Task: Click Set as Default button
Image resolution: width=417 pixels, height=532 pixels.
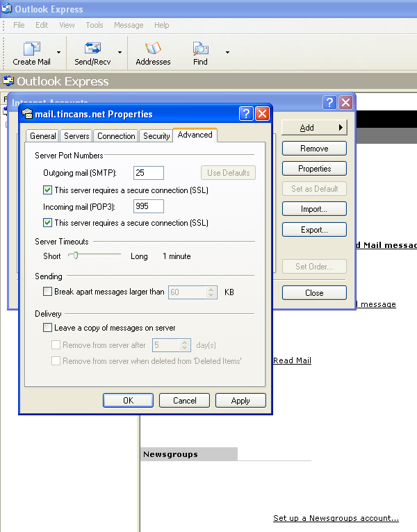Action: [x=314, y=189]
